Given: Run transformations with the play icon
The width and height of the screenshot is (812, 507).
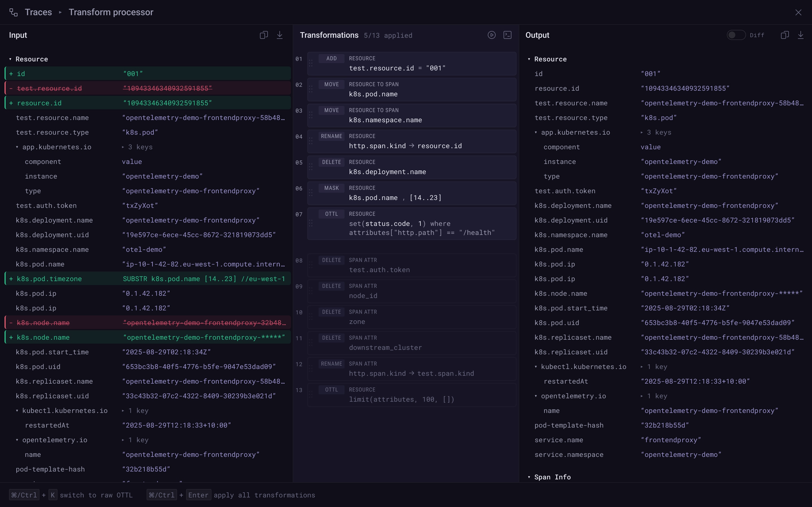Looking at the screenshot, I should click(491, 35).
